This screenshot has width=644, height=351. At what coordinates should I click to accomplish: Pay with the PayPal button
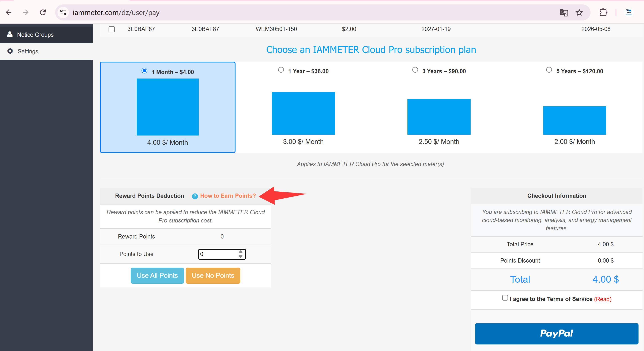coord(557,334)
